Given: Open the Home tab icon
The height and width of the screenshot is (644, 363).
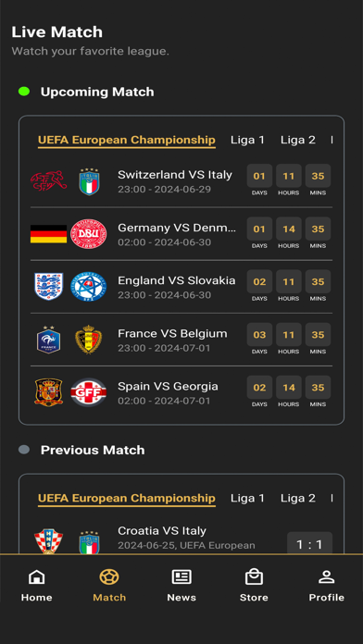Looking at the screenshot, I should [37, 576].
